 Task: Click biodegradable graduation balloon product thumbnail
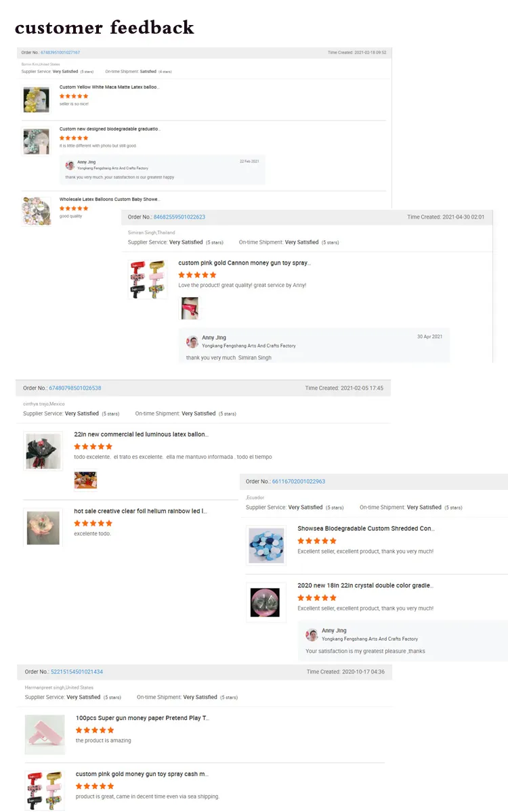[36, 141]
